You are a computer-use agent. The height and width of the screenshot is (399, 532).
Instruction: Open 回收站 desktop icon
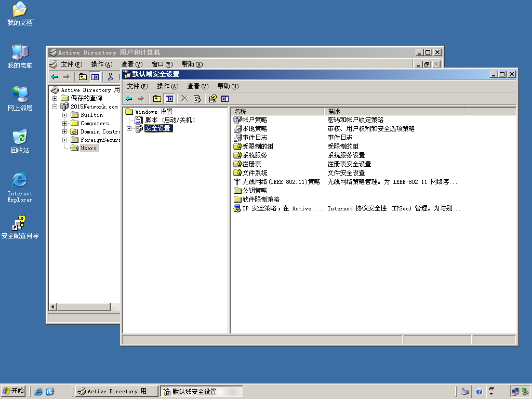pyautogui.click(x=20, y=141)
